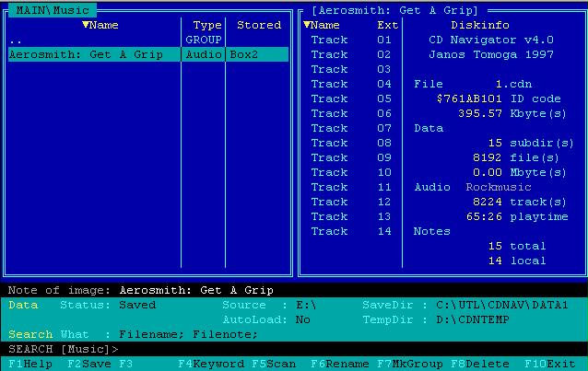Click CD Navigator v4.0 title text
Viewport: 588px width, 371px height.
[491, 40]
